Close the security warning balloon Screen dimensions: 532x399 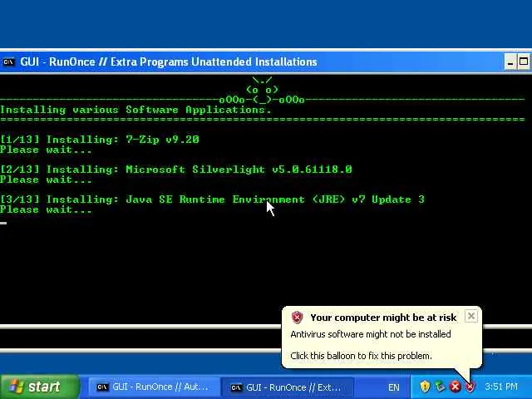point(471,316)
